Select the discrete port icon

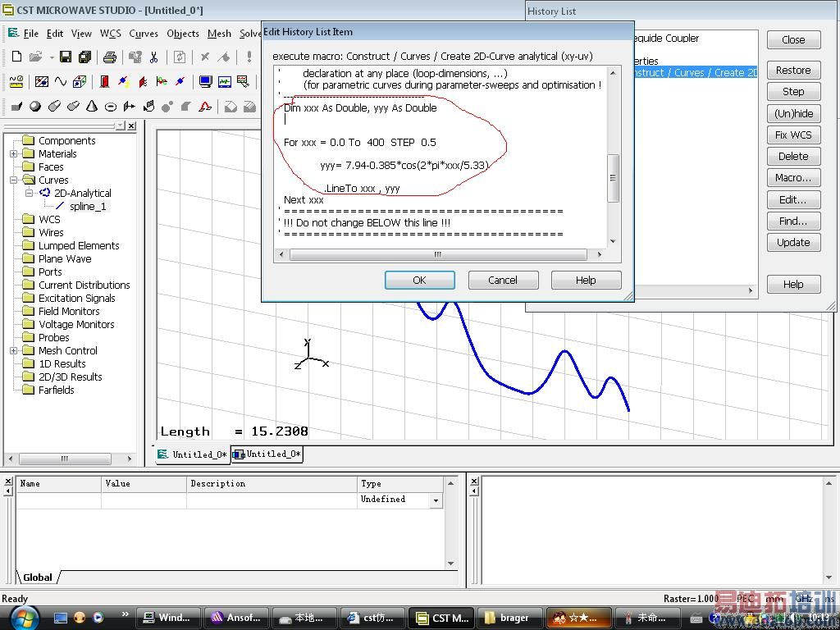[x=123, y=81]
